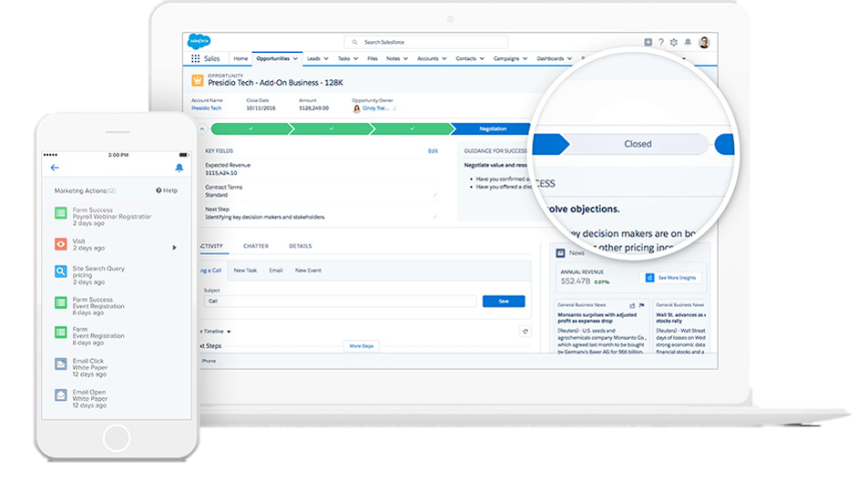Click the Edit link in Key Fields

433,150
